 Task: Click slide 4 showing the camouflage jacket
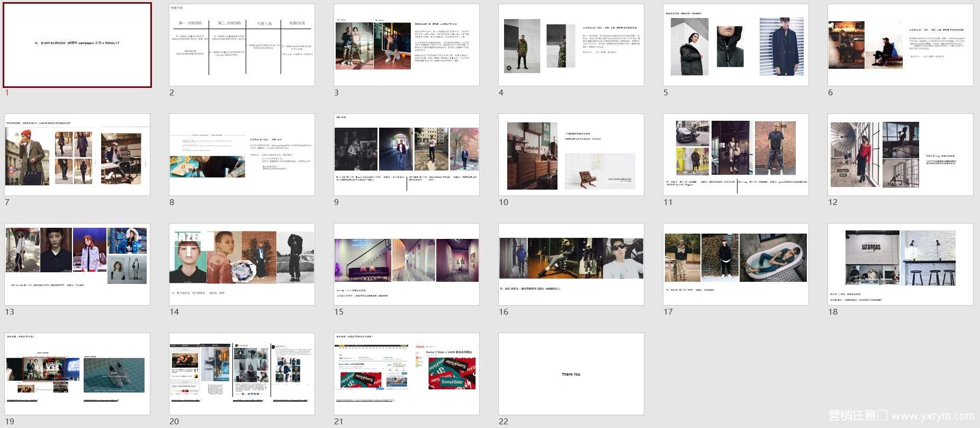point(571,45)
